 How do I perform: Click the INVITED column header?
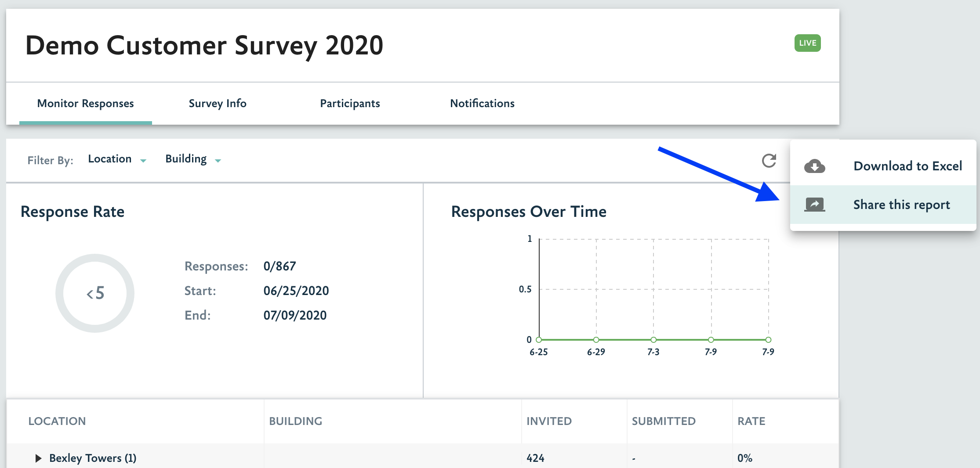pyautogui.click(x=549, y=421)
